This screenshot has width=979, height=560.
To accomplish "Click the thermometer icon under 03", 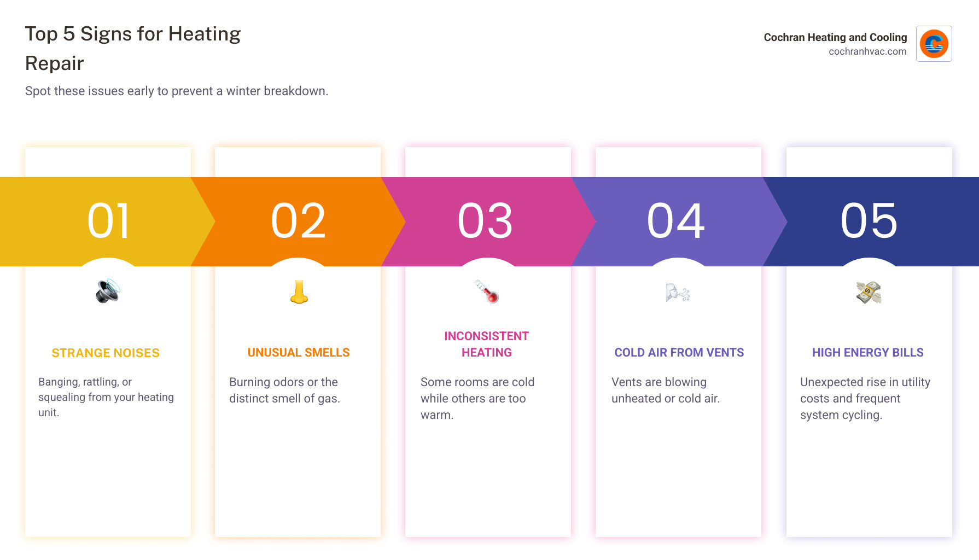I will [x=487, y=291].
